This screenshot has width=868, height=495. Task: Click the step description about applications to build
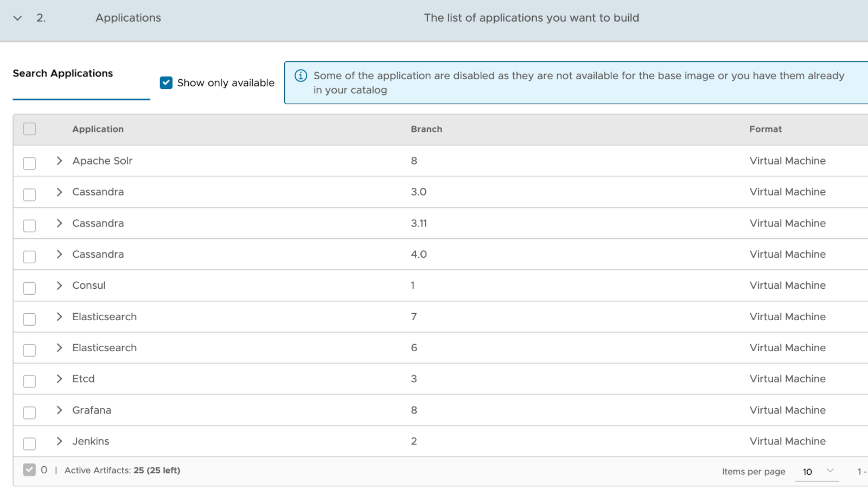click(x=532, y=18)
